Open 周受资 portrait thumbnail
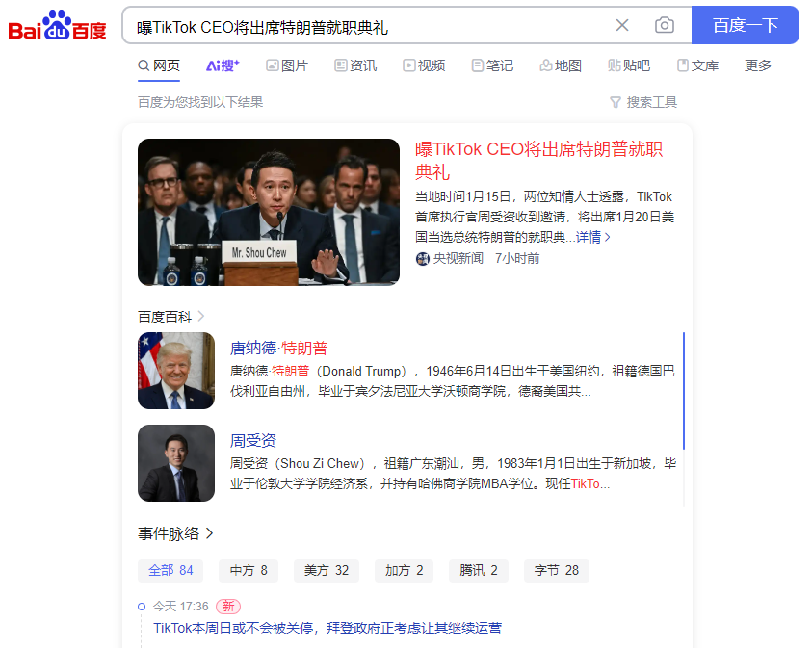Screen dimensions: 812x648 pyautogui.click(x=176, y=463)
